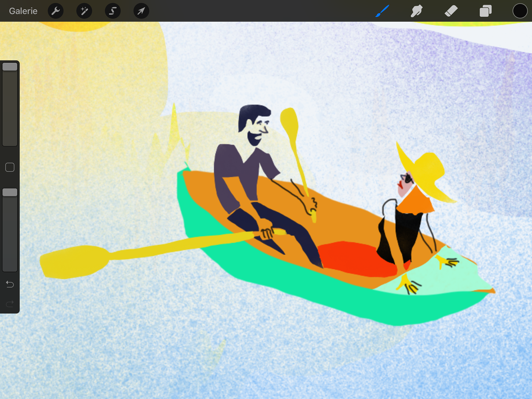Select the Brush tool
Screen dimensions: 532x399
tap(382, 11)
